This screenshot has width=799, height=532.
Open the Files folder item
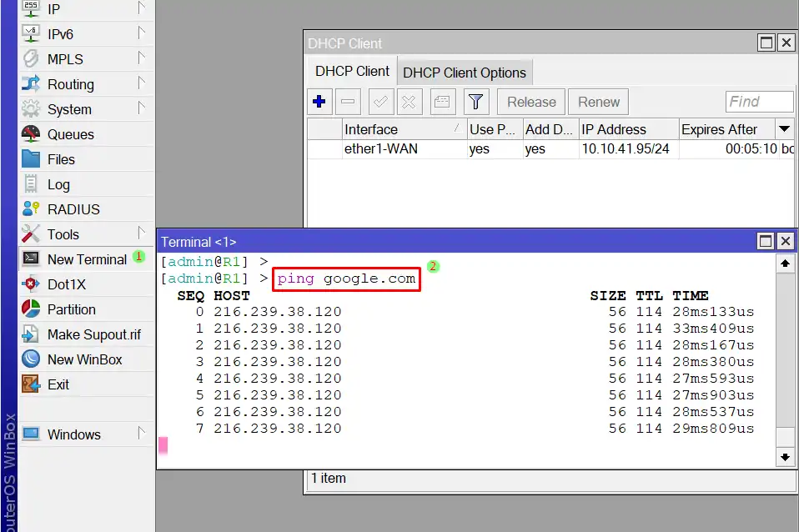click(x=61, y=159)
